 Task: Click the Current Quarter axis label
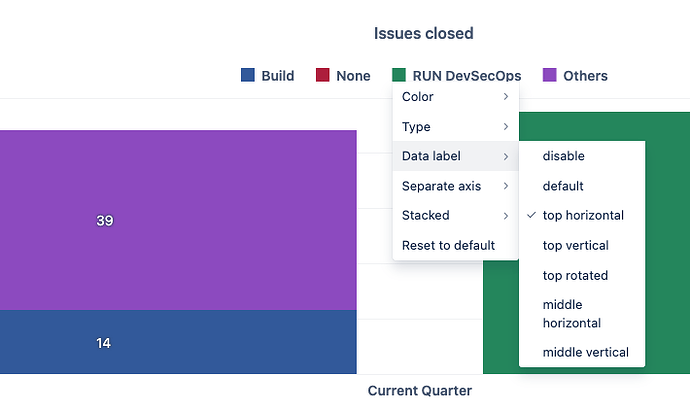tap(420, 391)
